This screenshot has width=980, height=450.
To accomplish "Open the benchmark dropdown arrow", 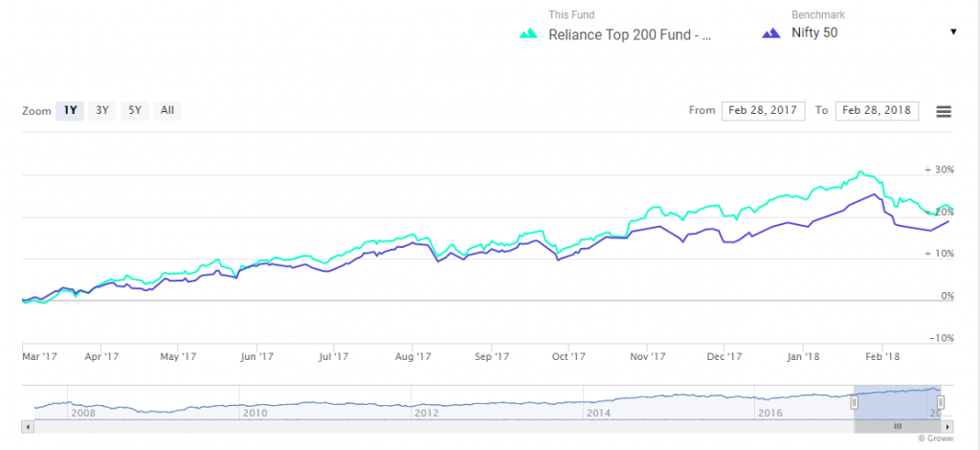I will 953,32.
